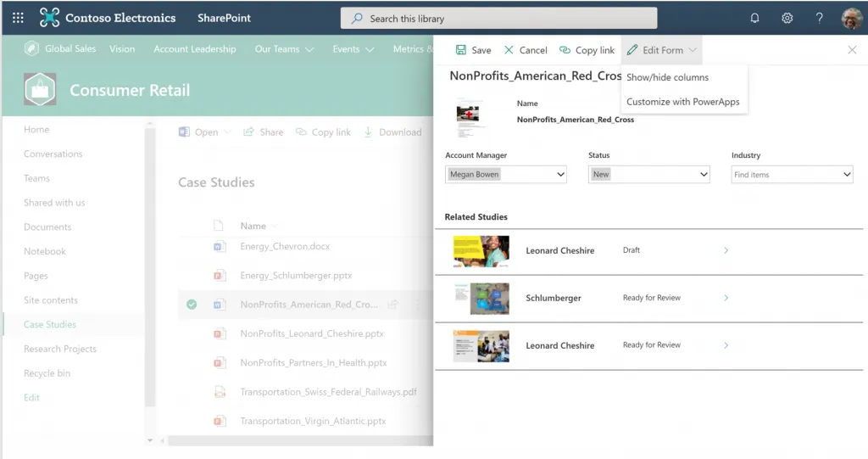The image size is (868, 459).
Task: Click the help question mark icon
Action: (x=820, y=18)
